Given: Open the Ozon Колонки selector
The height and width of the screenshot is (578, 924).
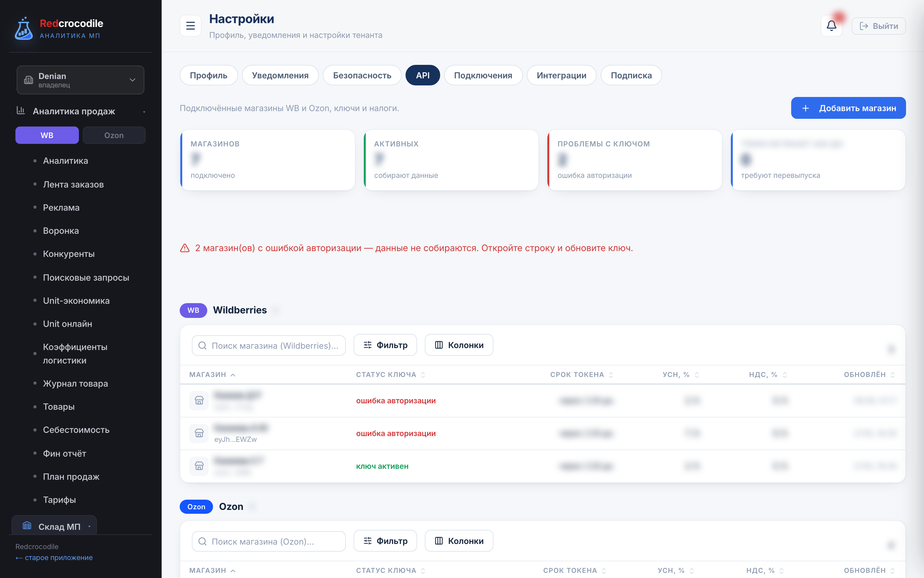Looking at the screenshot, I should (458, 541).
